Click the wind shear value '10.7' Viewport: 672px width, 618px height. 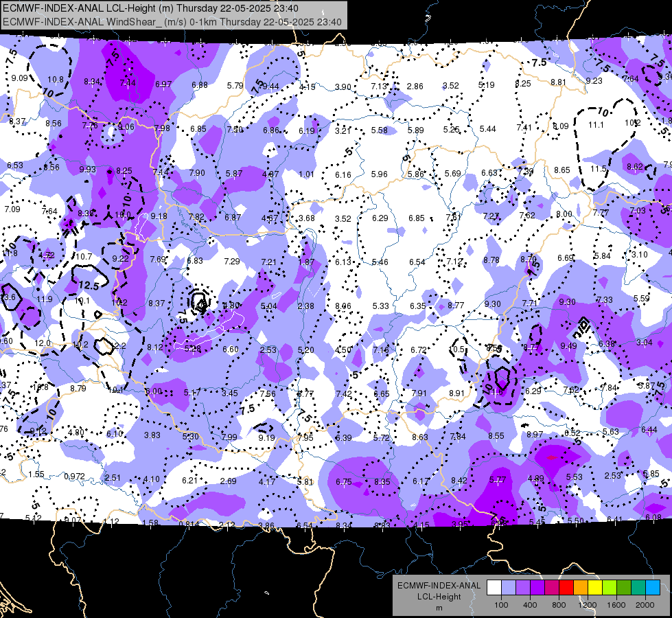tap(84, 256)
